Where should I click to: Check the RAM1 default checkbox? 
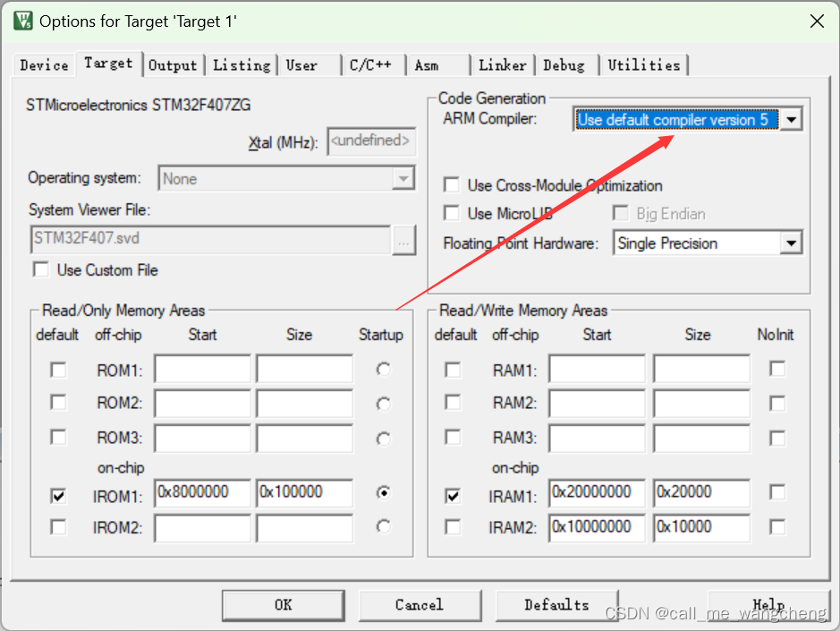[x=453, y=370]
